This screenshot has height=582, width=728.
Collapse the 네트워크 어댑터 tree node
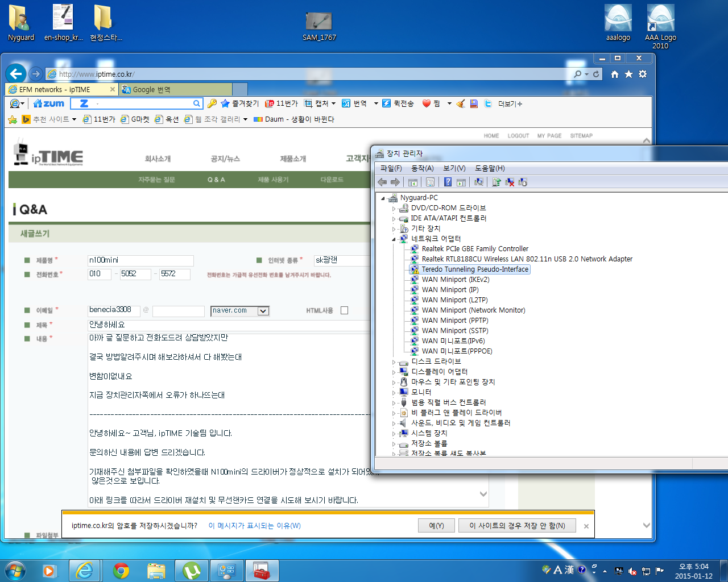tap(394, 239)
